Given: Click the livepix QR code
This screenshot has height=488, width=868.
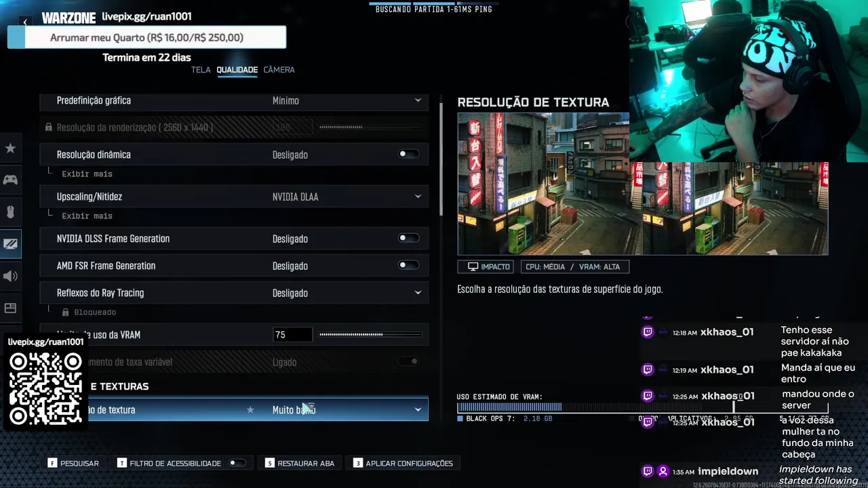Looking at the screenshot, I should click(46, 388).
